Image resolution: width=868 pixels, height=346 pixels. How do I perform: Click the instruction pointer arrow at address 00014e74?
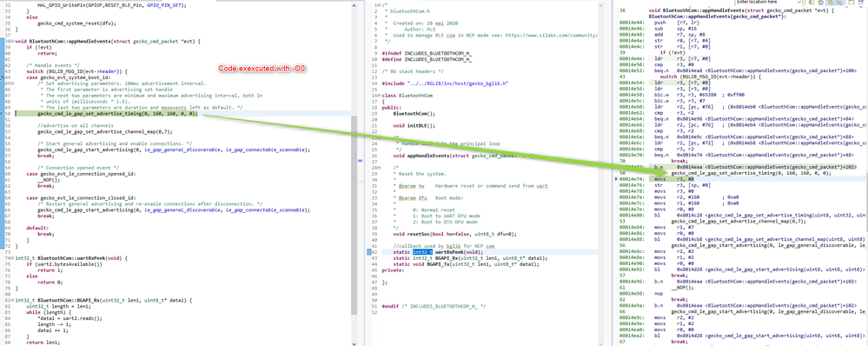[x=617, y=179]
